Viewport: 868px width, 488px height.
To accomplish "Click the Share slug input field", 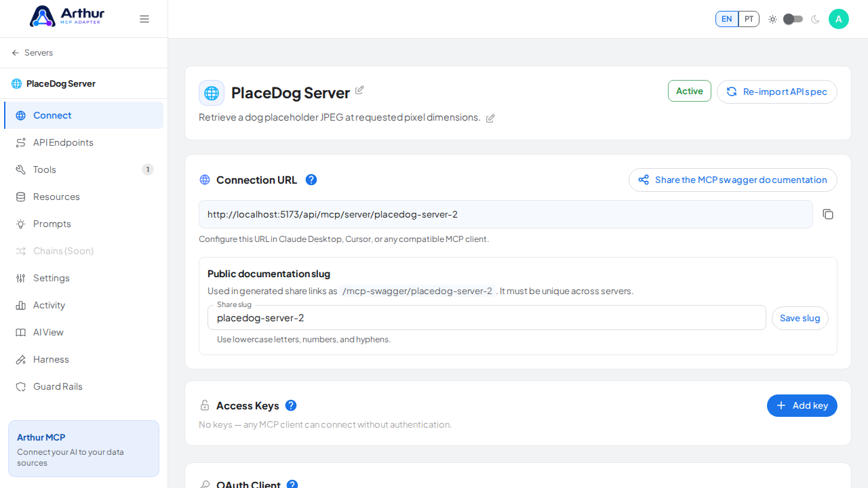I will pyautogui.click(x=487, y=318).
